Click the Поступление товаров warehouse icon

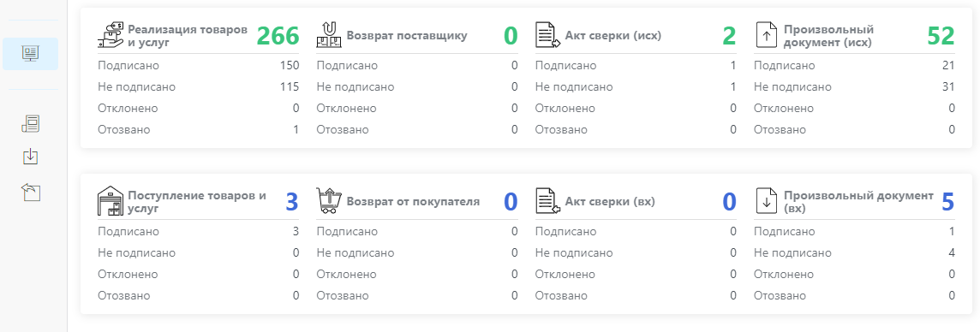[111, 202]
